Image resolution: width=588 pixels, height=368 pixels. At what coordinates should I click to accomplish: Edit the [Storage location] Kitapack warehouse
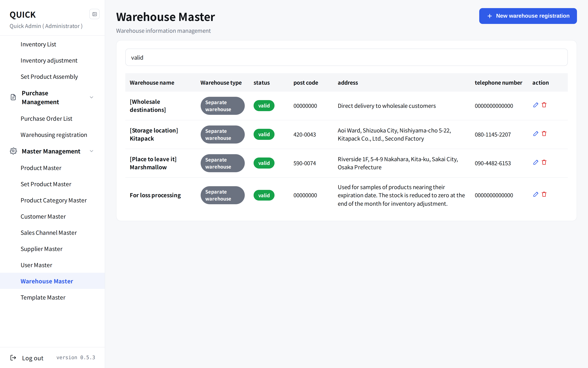coord(535,134)
